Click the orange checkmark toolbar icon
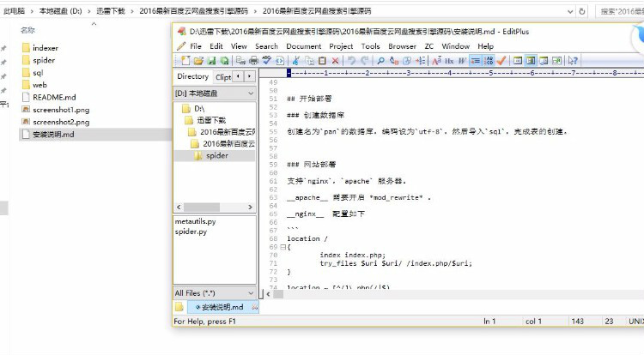The height and width of the screenshot is (355, 644). [x=501, y=61]
